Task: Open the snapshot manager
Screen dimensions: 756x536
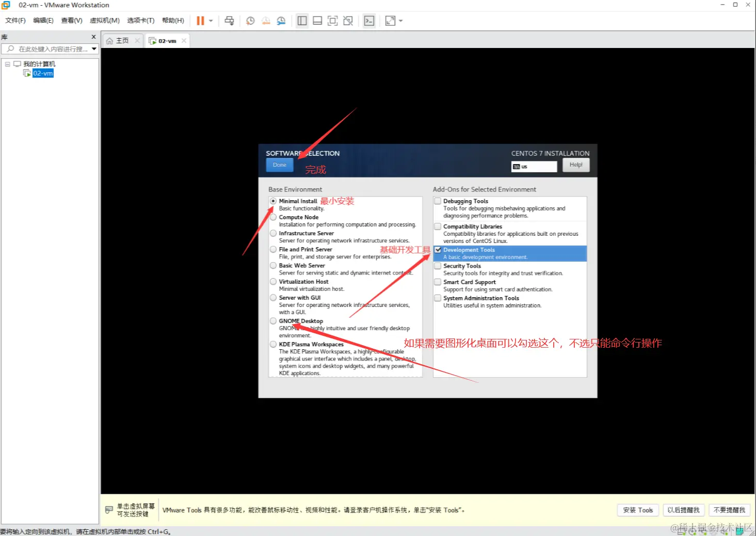Action: pos(281,21)
